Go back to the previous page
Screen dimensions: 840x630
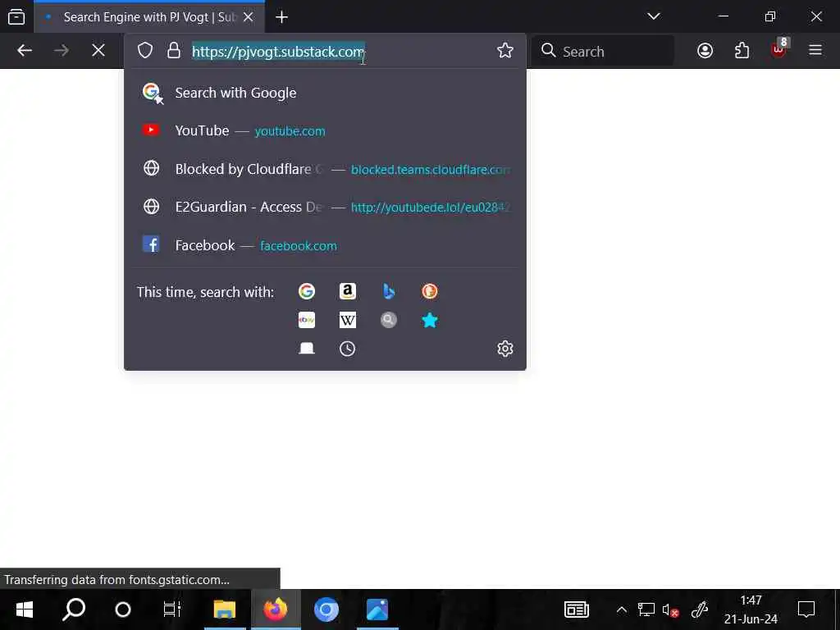coord(25,51)
